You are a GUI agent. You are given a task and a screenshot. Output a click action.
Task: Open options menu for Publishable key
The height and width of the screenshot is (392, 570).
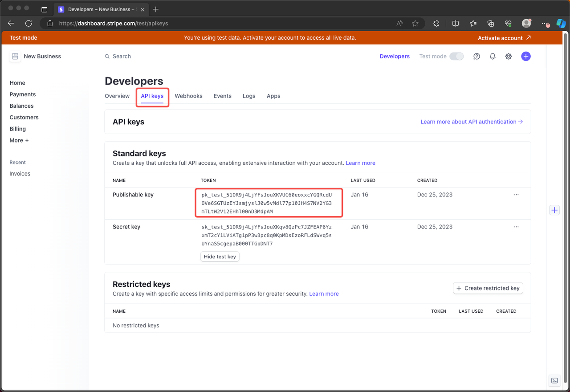(517, 195)
